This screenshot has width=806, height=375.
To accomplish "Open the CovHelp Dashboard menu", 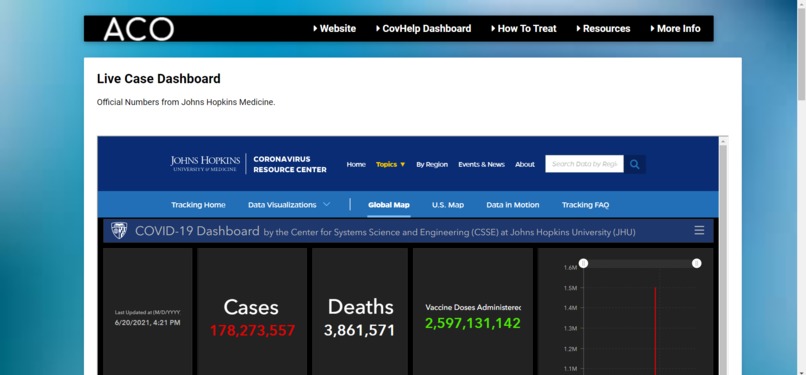I will coord(424,29).
